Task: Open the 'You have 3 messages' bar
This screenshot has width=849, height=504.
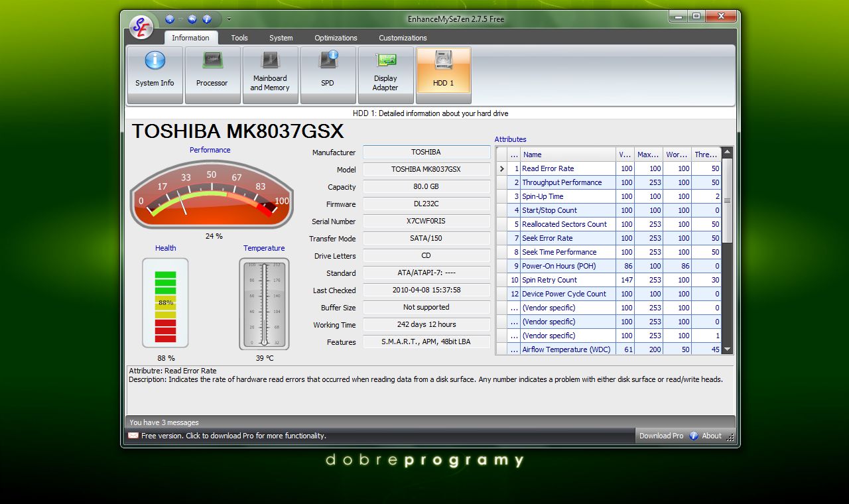Action: [x=430, y=422]
